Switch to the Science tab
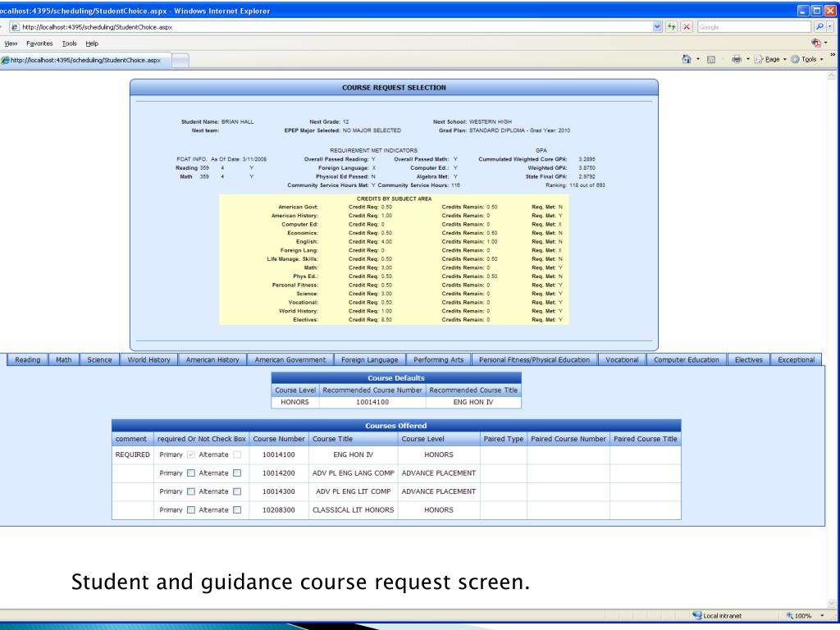Image resolution: width=840 pixels, height=630 pixels. click(99, 360)
